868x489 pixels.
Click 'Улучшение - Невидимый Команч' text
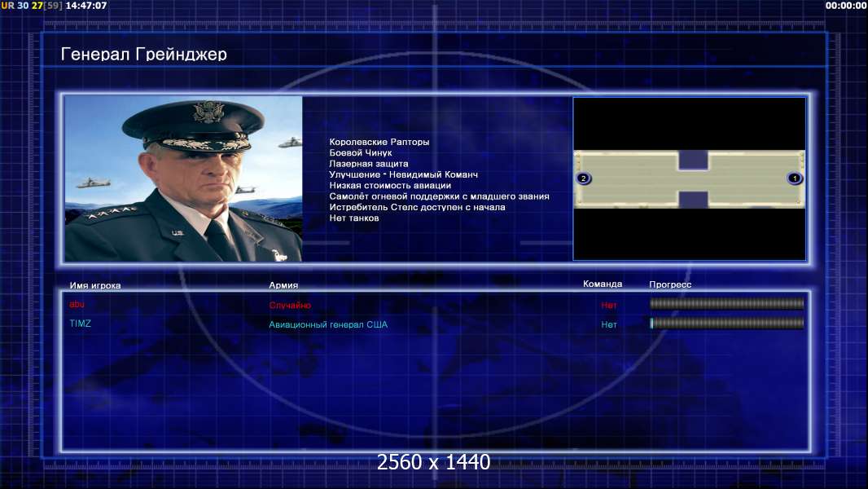coord(404,174)
